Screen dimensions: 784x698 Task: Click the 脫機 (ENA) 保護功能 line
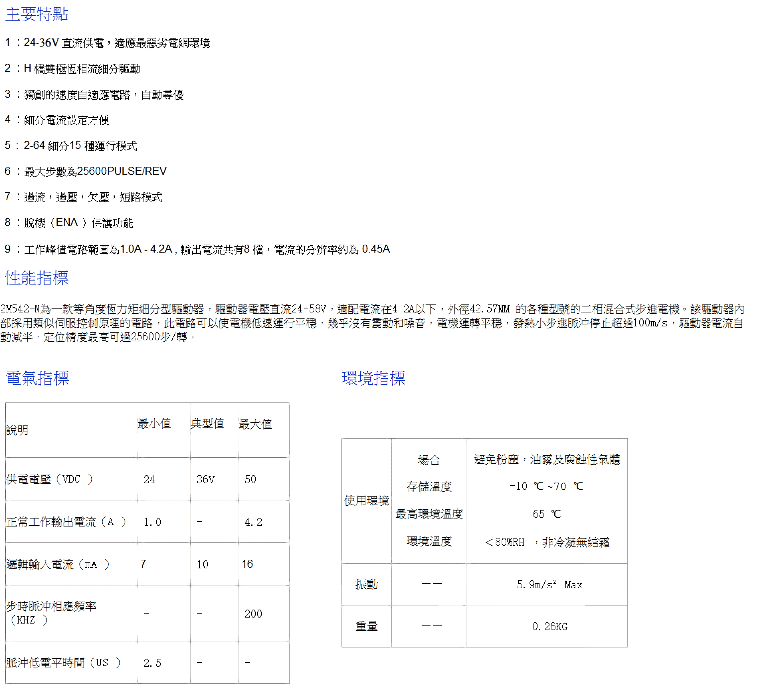point(70,223)
